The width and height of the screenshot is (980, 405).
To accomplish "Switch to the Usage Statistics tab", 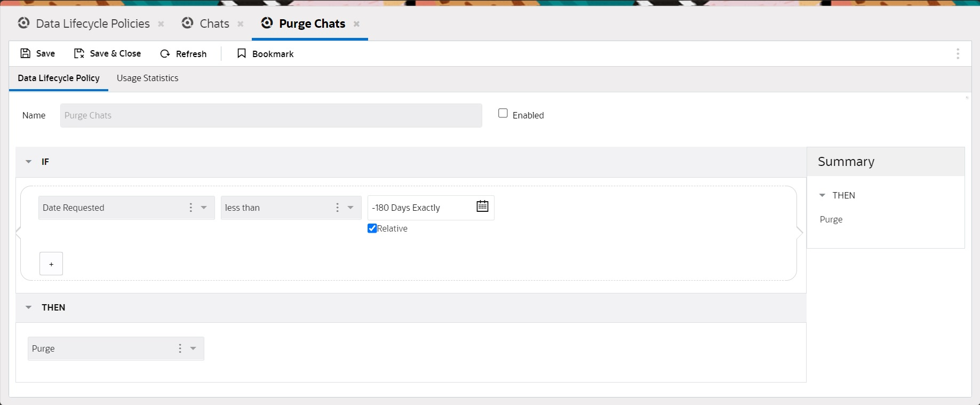I will [x=147, y=78].
